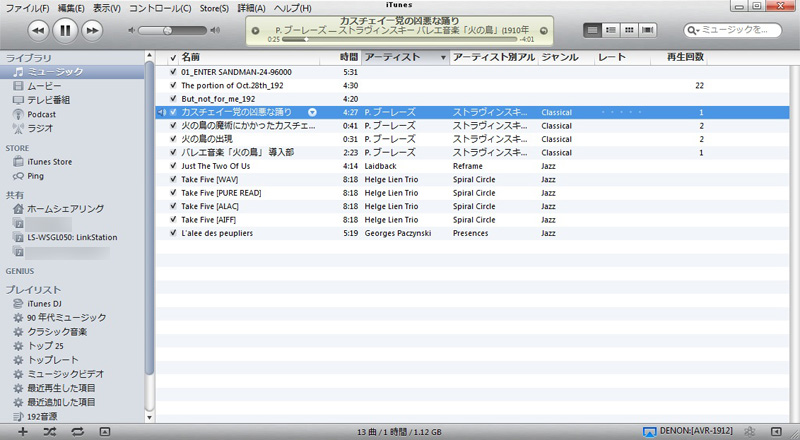This screenshot has height=440, width=800.
Task: Click the max volume speaker icon
Action: (x=215, y=31)
